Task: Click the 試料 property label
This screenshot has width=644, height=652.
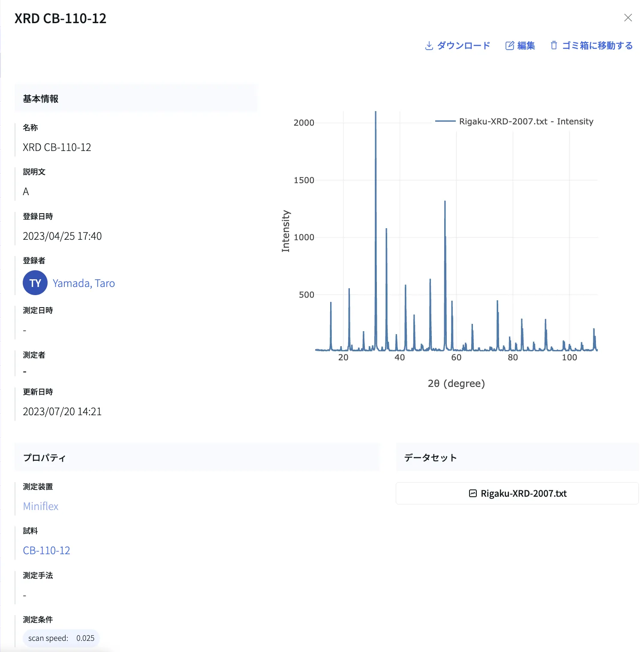Action: [x=30, y=531]
